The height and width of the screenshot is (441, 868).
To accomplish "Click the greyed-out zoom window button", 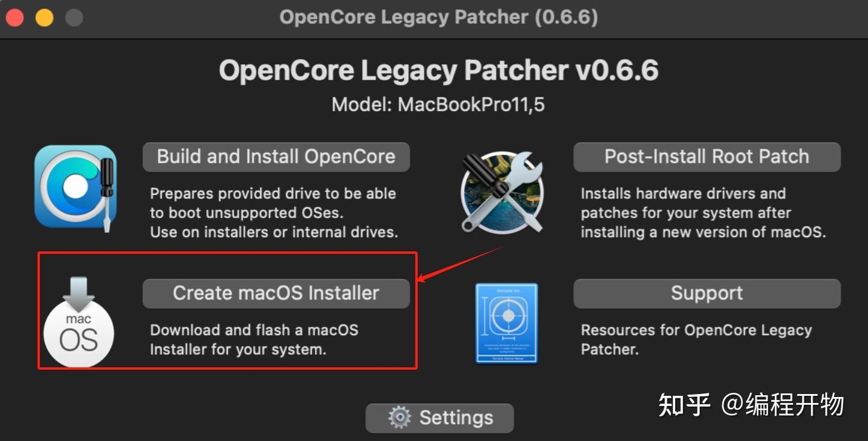I will pyautogui.click(x=74, y=17).
